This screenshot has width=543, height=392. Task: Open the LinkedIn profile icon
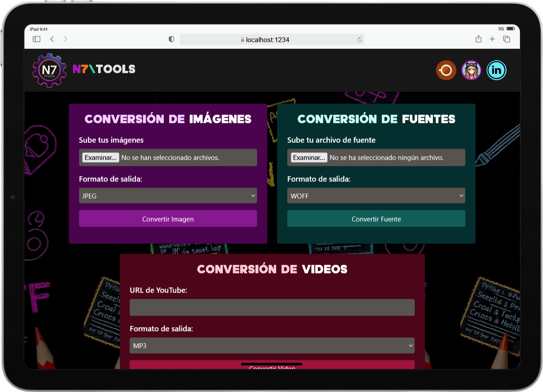pyautogui.click(x=496, y=70)
